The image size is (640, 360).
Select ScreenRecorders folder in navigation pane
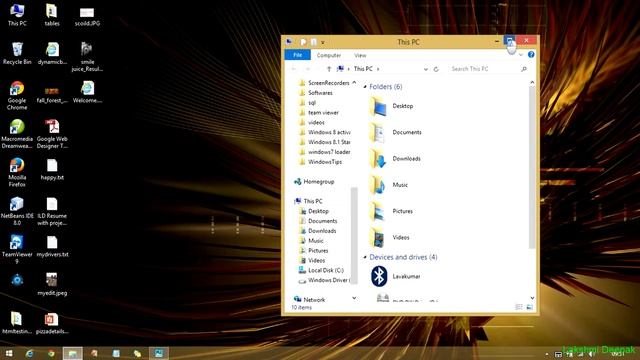324,83
